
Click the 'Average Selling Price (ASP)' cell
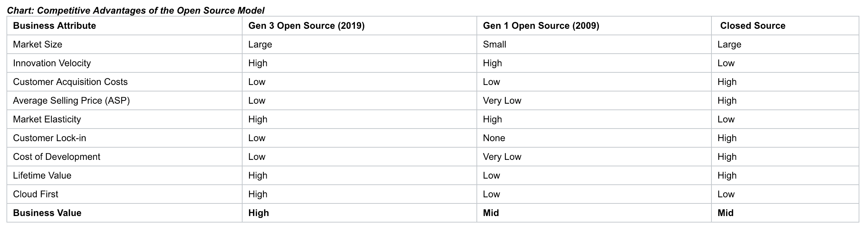point(71,100)
